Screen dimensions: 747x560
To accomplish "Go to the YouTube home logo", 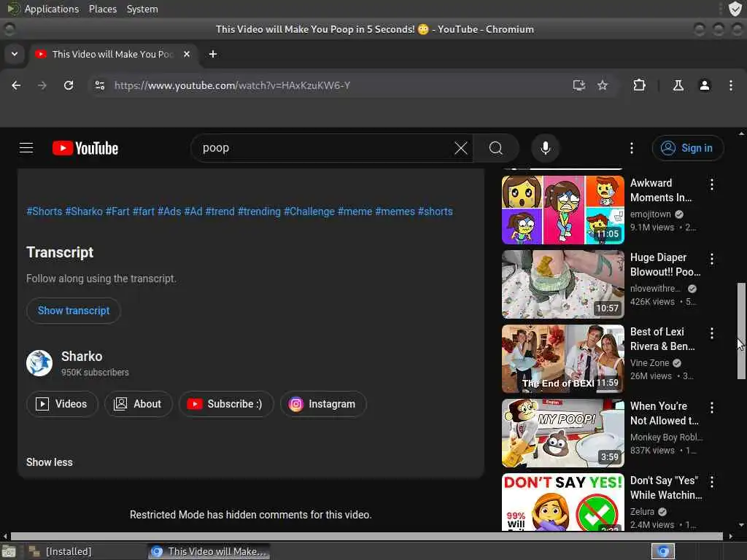I will coord(85,148).
